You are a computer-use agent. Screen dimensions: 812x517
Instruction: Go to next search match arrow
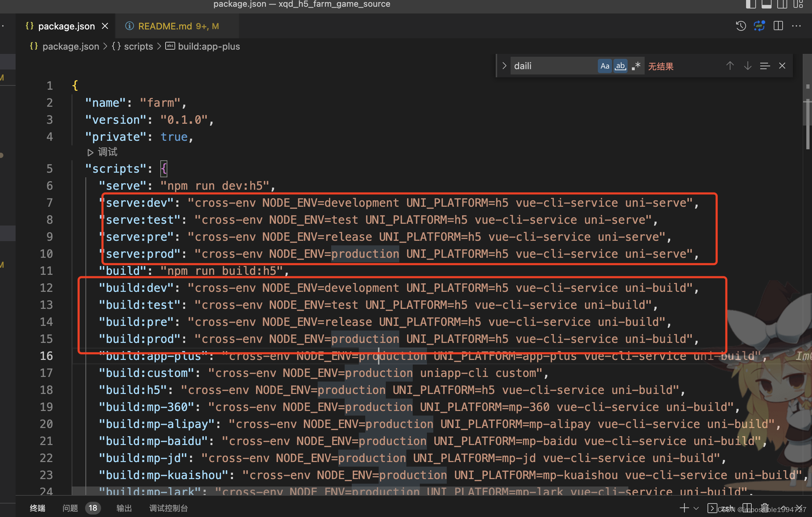tap(747, 66)
